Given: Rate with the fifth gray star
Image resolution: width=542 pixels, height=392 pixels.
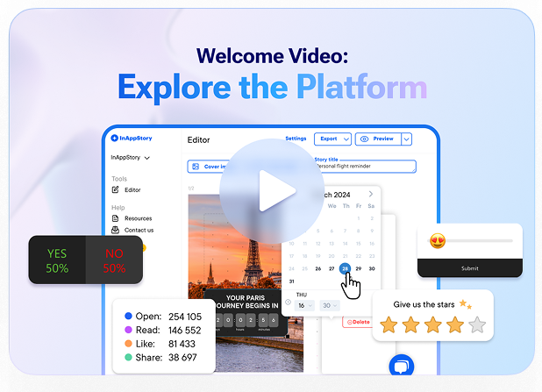Looking at the screenshot, I should click(477, 325).
